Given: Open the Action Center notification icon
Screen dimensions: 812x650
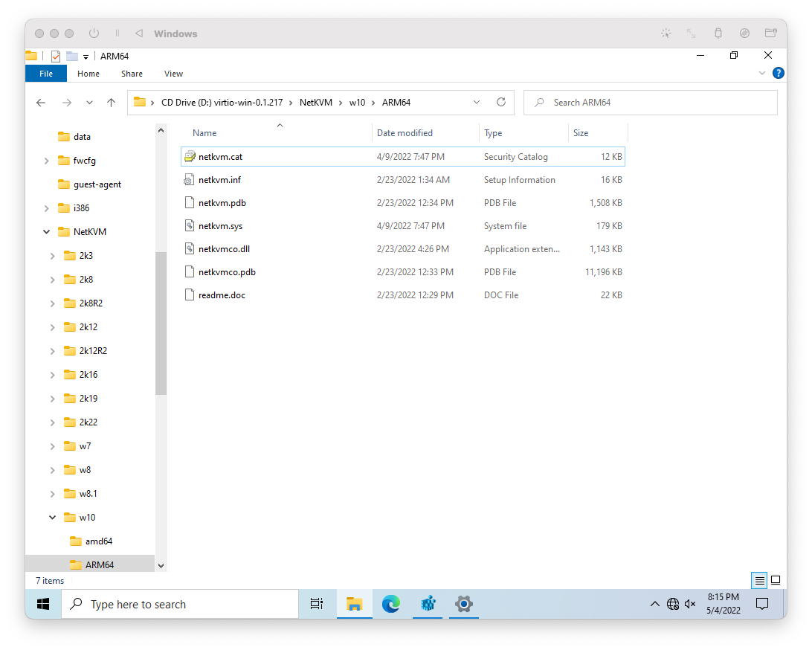Looking at the screenshot, I should [x=762, y=604].
